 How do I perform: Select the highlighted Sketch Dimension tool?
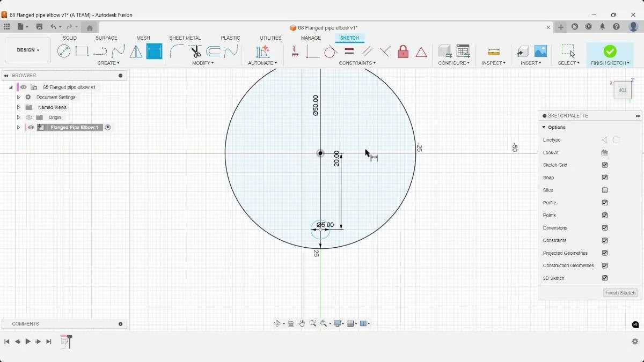click(x=154, y=51)
